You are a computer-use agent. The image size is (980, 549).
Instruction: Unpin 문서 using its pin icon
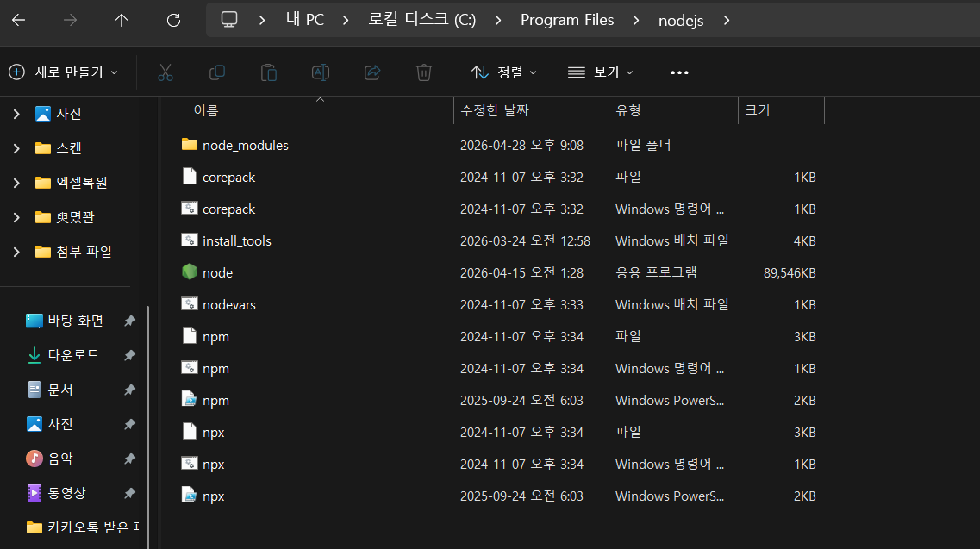pos(129,390)
